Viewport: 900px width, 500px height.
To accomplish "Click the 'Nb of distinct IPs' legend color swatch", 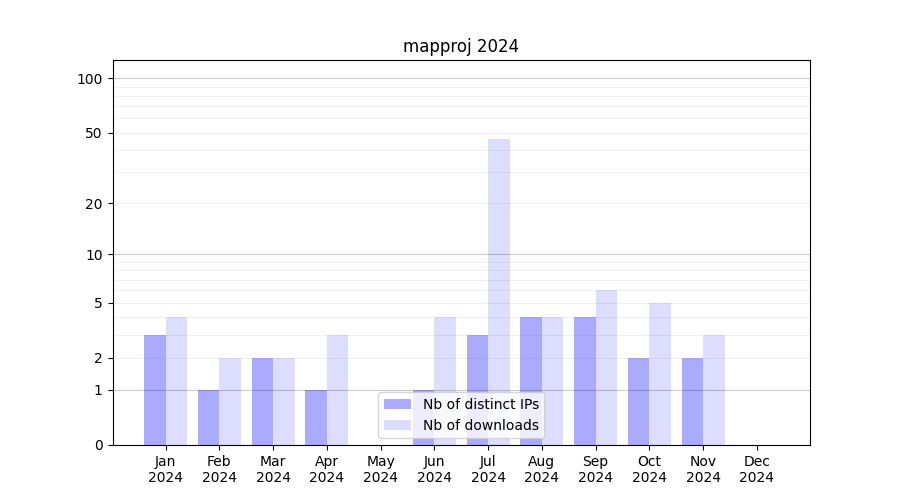I will (397, 404).
